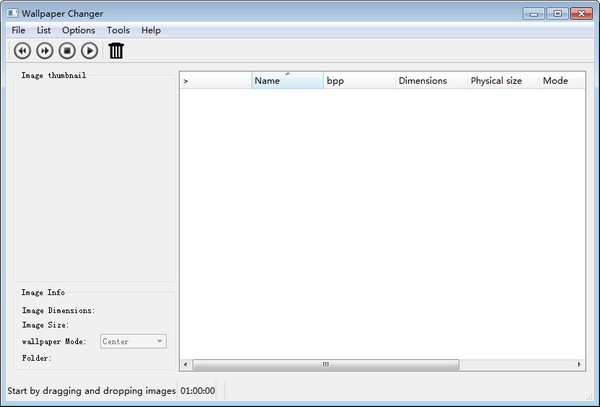600x407 pixels.
Task: Click the bpp column header
Action: tap(359, 81)
